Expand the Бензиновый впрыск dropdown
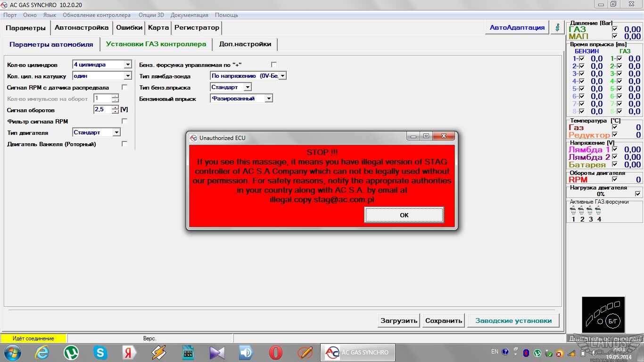 coord(268,99)
